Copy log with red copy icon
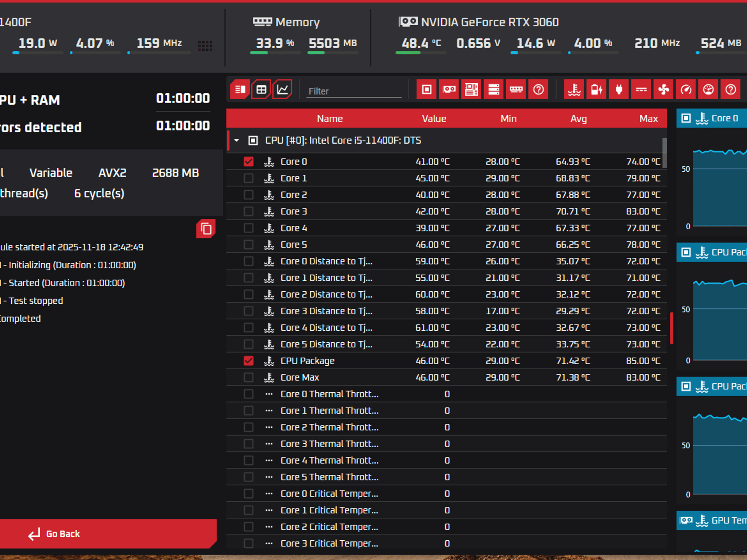 pyautogui.click(x=206, y=229)
